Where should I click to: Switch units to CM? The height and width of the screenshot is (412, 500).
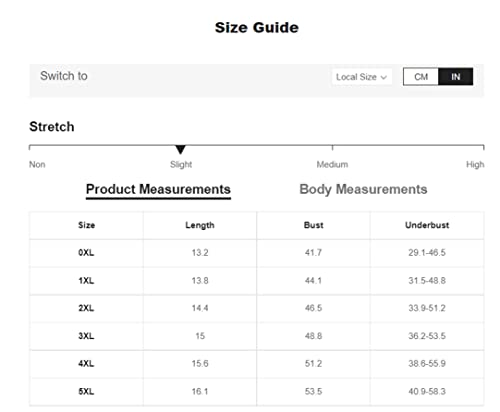point(421,77)
